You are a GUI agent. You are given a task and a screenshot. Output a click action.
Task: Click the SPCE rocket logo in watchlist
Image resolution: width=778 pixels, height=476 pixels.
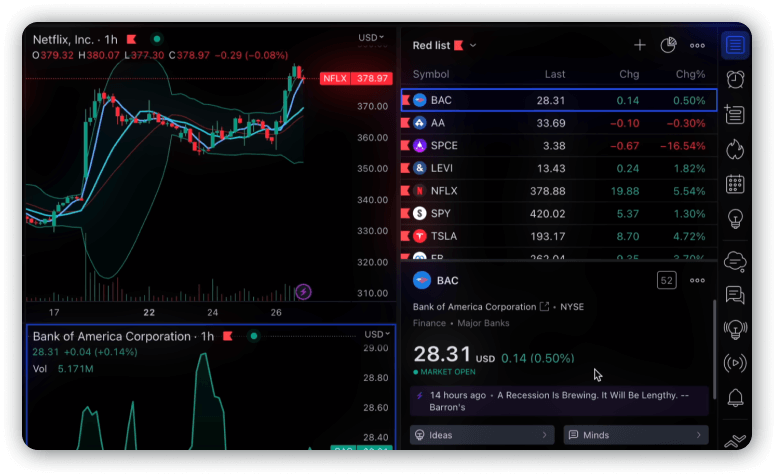420,145
